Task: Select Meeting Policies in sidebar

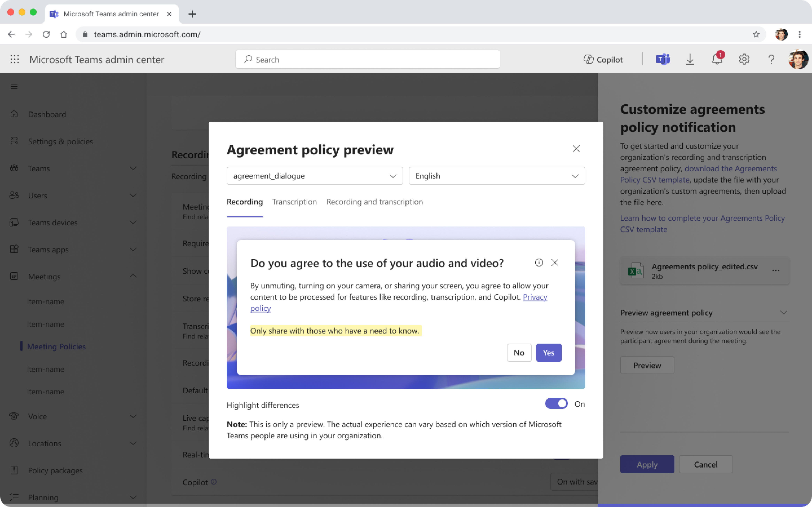Action: (x=56, y=346)
